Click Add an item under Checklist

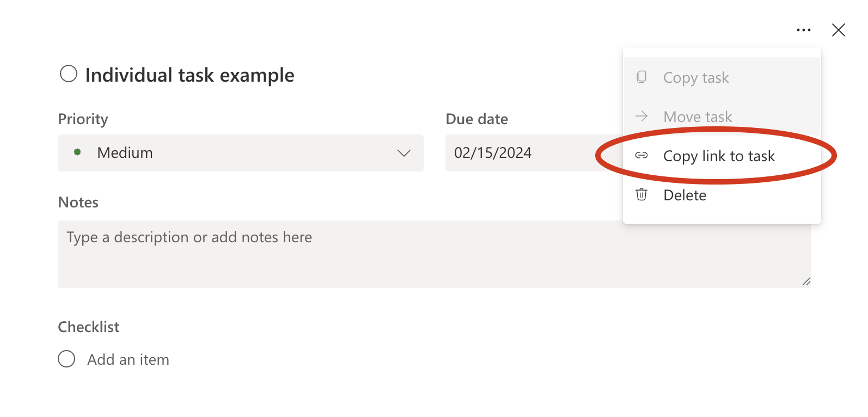pos(128,359)
